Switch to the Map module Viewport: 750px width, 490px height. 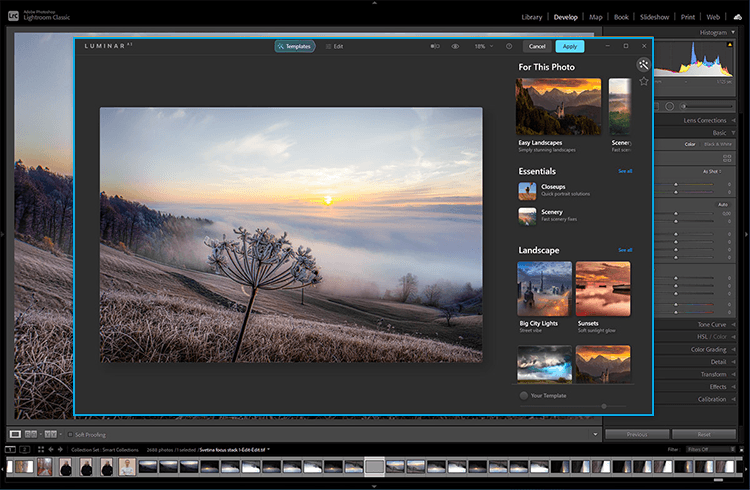pyautogui.click(x=596, y=17)
